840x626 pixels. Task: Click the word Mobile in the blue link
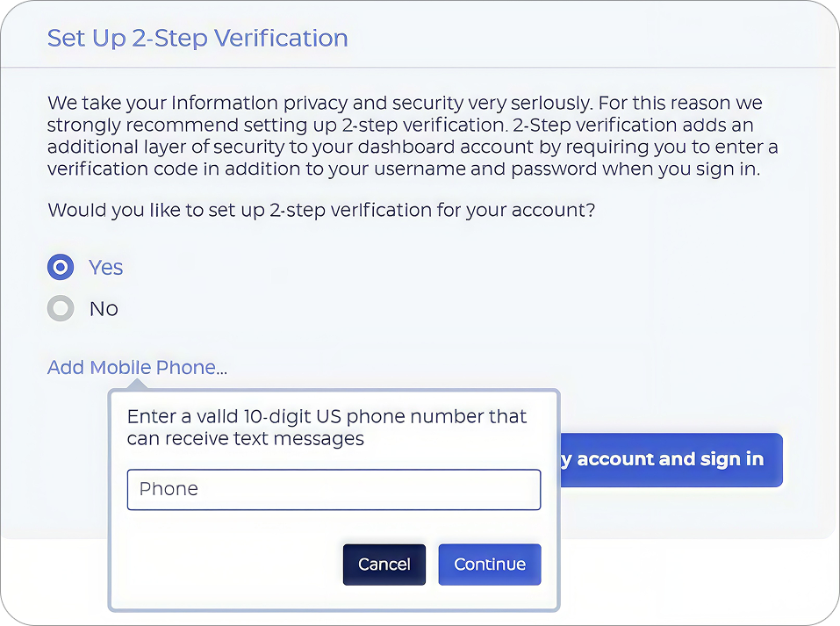pyautogui.click(x=121, y=367)
